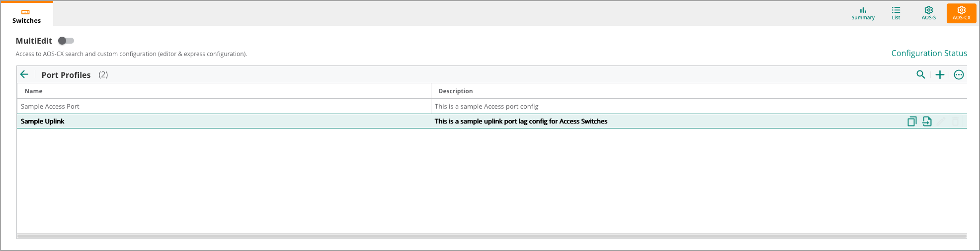Click the search magnifier in Port Profiles
The width and height of the screenshot is (980, 251).
(x=920, y=74)
